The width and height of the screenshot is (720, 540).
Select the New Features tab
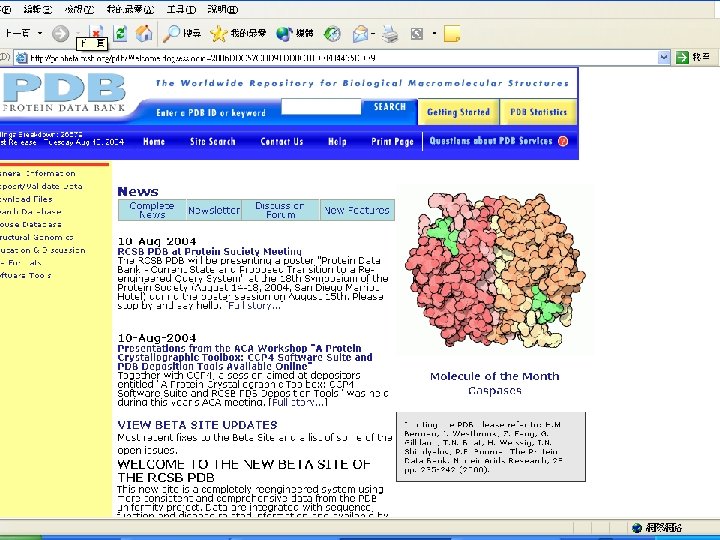357,210
